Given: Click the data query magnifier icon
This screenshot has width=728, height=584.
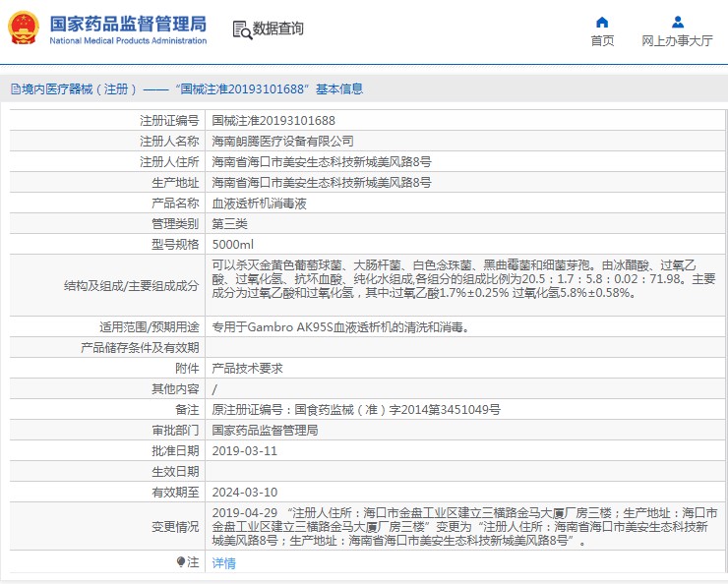Looking at the screenshot, I should 241,29.
